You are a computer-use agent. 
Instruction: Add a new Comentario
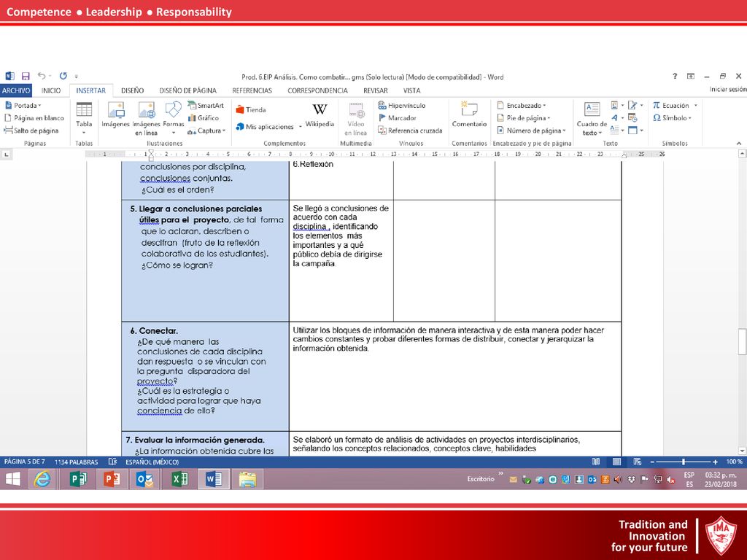tap(469, 115)
